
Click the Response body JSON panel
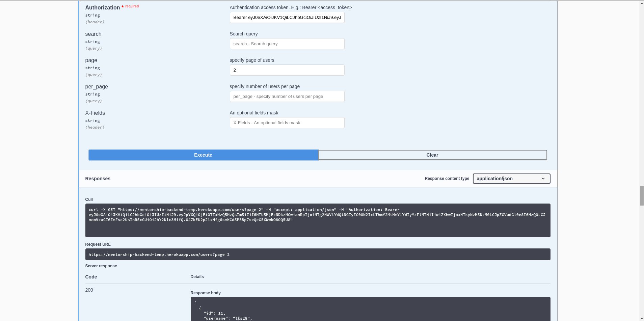coord(370,309)
